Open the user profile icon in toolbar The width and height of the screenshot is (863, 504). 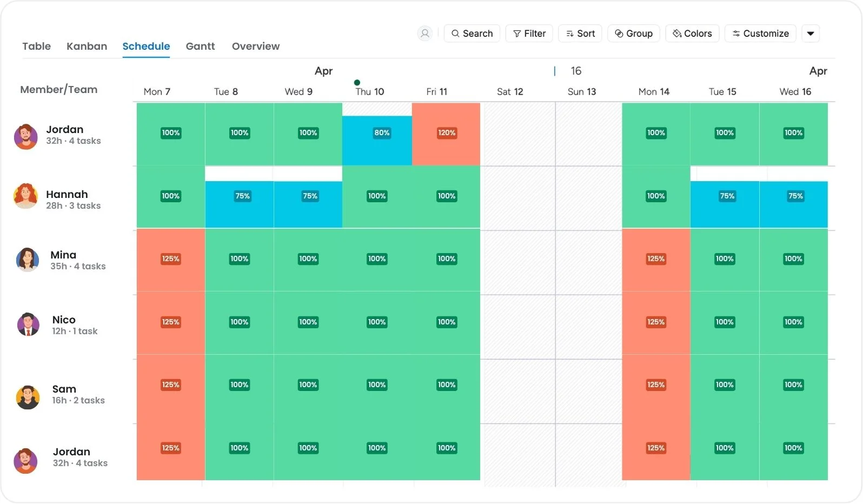coord(425,34)
